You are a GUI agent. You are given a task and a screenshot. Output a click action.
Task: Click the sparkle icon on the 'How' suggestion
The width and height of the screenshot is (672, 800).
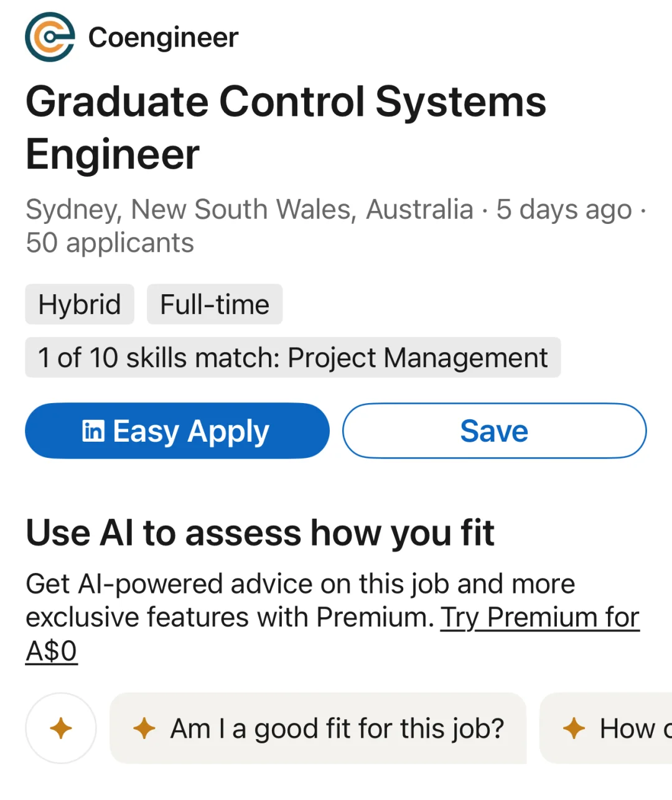(574, 728)
